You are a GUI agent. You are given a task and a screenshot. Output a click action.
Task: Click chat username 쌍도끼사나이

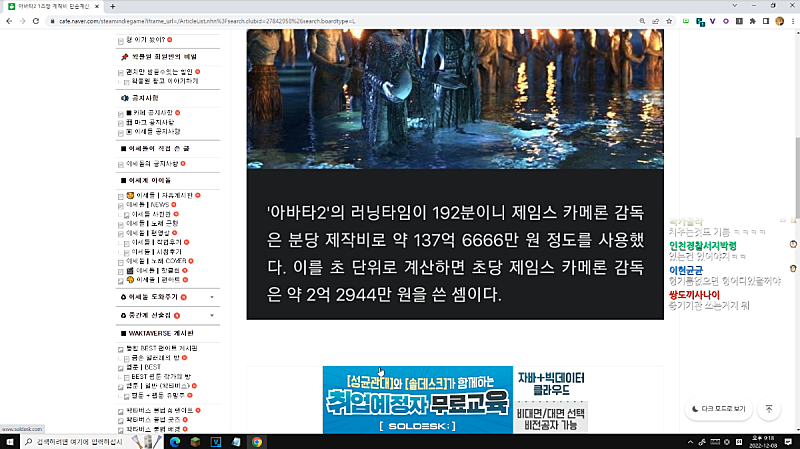click(x=694, y=295)
